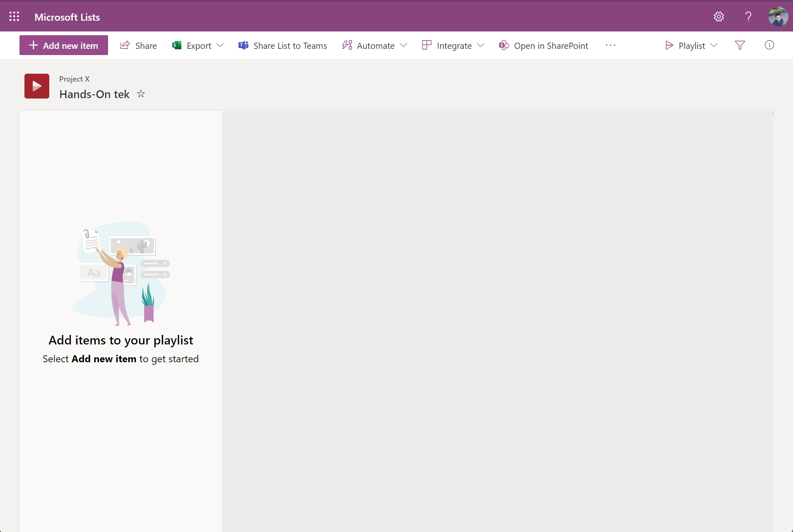Click the Help question mark icon
Viewport: 793px width, 532px height.
pyautogui.click(x=748, y=17)
